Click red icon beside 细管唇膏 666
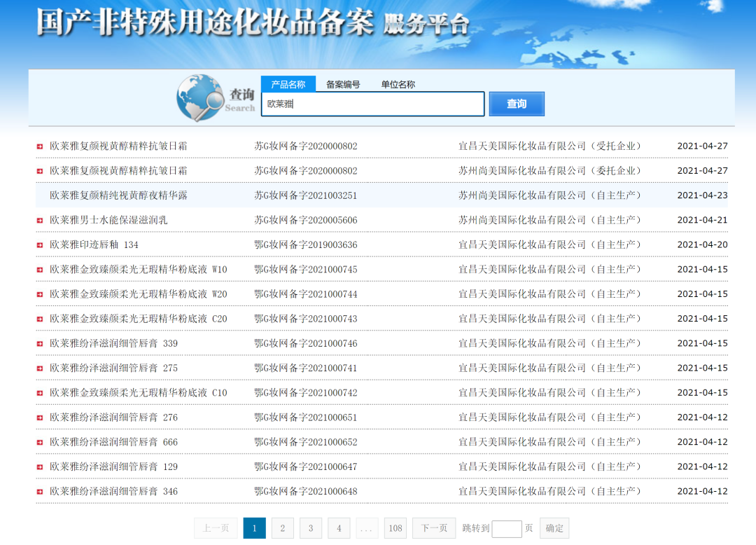Image resolution: width=756 pixels, height=545 pixels. (x=40, y=442)
